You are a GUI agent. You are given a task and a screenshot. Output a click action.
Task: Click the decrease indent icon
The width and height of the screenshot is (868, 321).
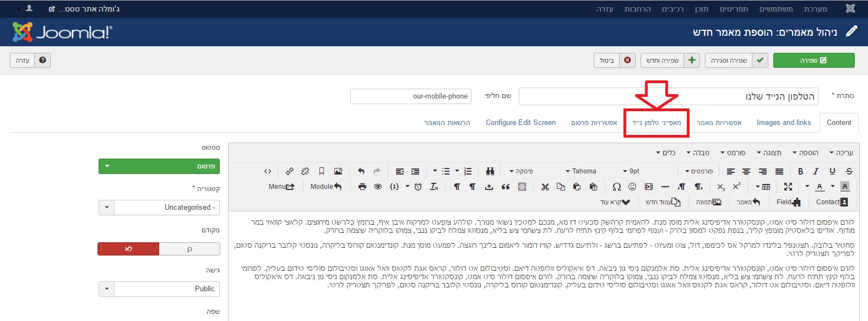coord(400,171)
